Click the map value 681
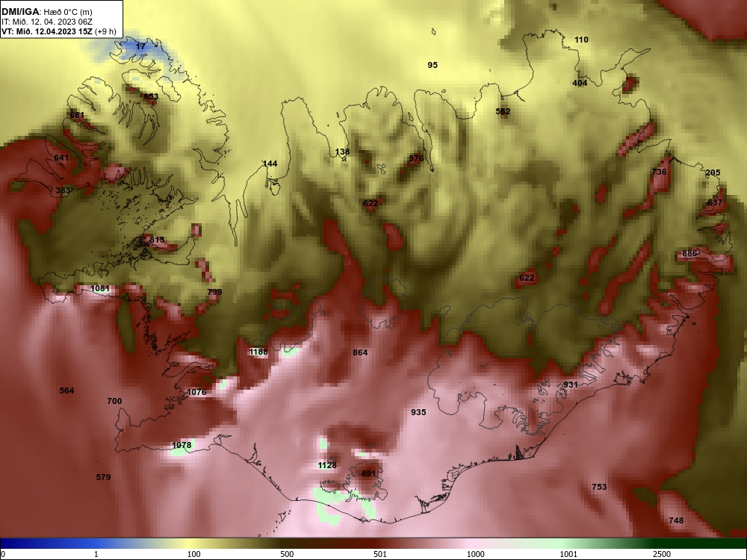 (77, 115)
